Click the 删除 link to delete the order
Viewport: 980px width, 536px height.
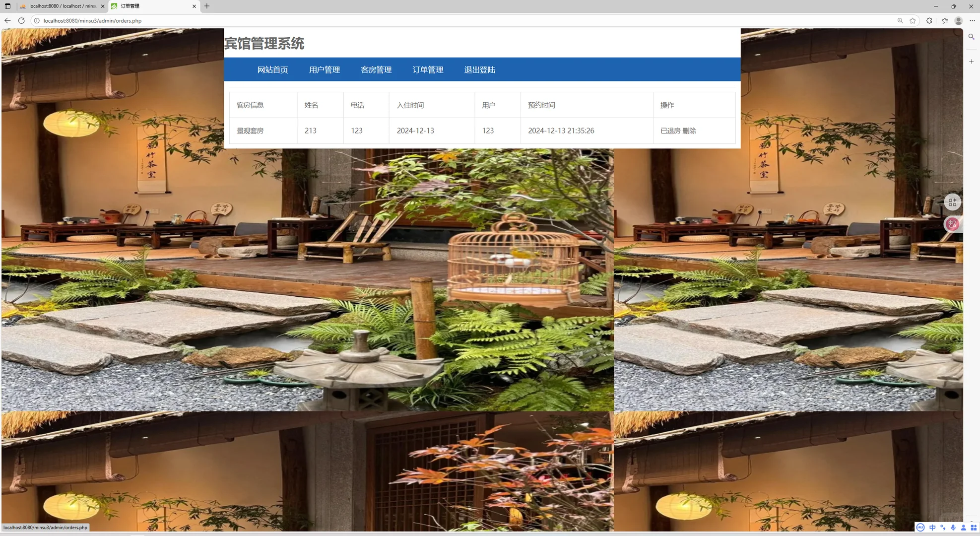tap(689, 131)
